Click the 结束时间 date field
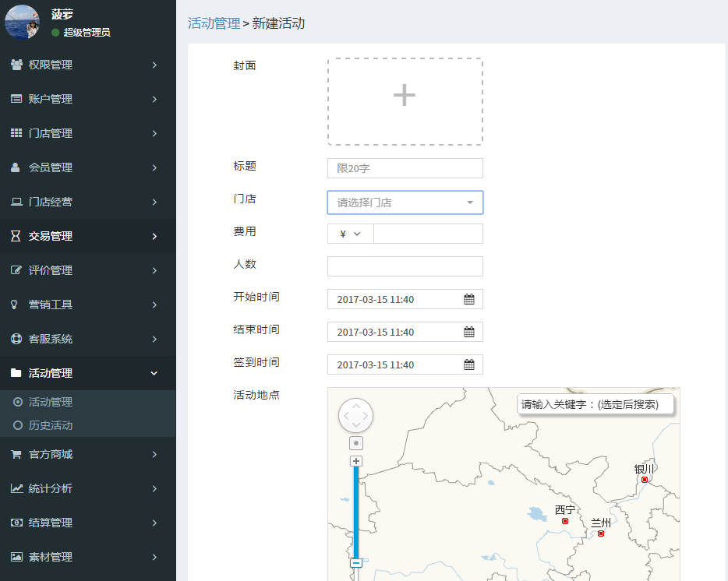 [x=405, y=332]
